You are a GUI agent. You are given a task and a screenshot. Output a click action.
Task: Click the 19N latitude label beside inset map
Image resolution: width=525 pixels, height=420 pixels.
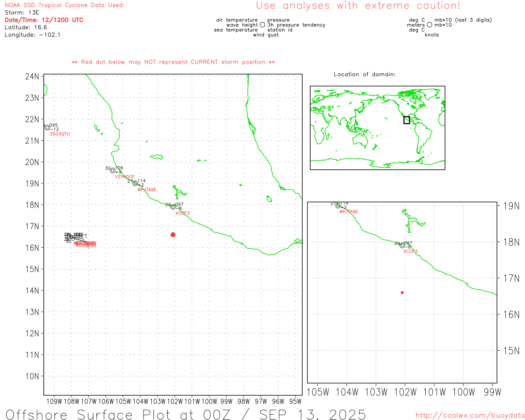(x=511, y=206)
